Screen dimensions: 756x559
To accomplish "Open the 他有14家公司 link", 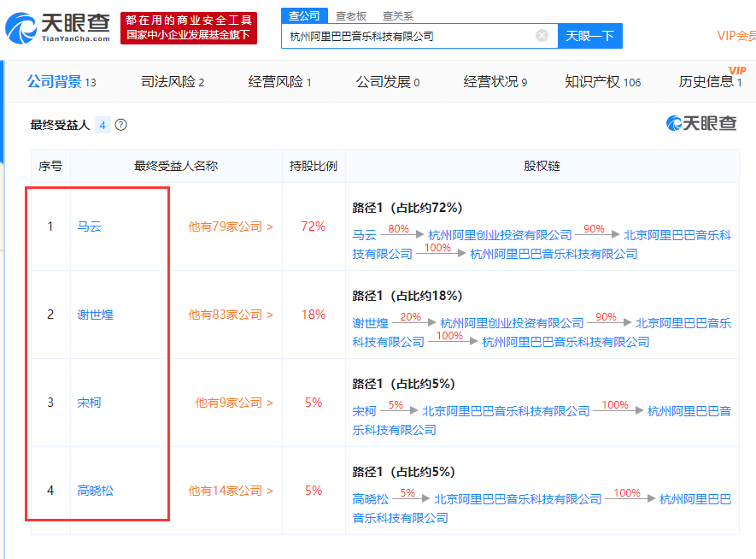I will 231,491.
